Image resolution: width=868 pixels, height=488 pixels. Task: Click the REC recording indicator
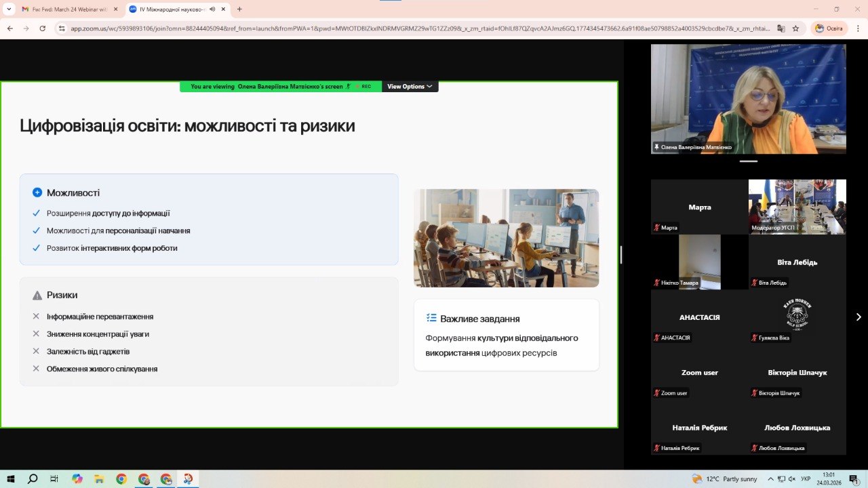364,86
